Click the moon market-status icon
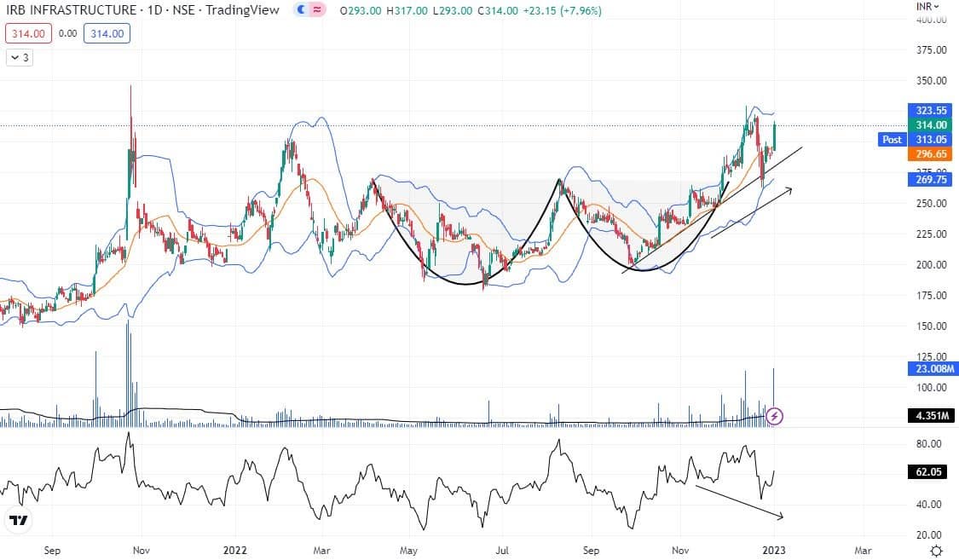 pyautogui.click(x=301, y=11)
